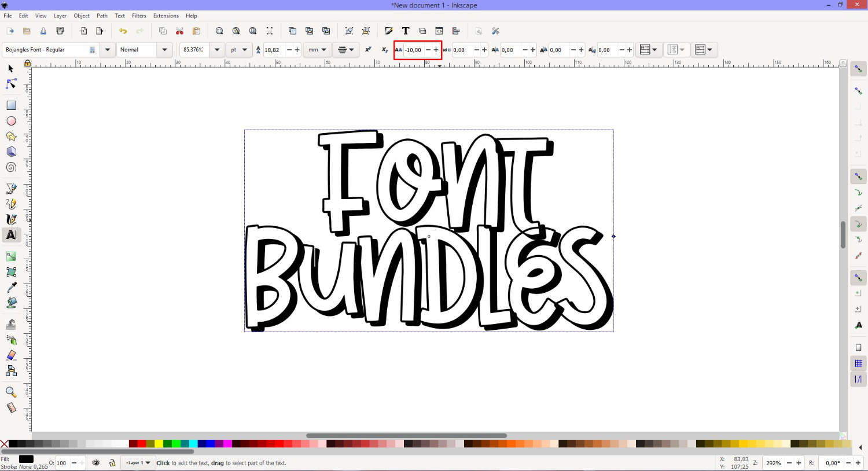This screenshot has width=868, height=471.
Task: Toggle snap to grids
Action: click(x=858, y=363)
